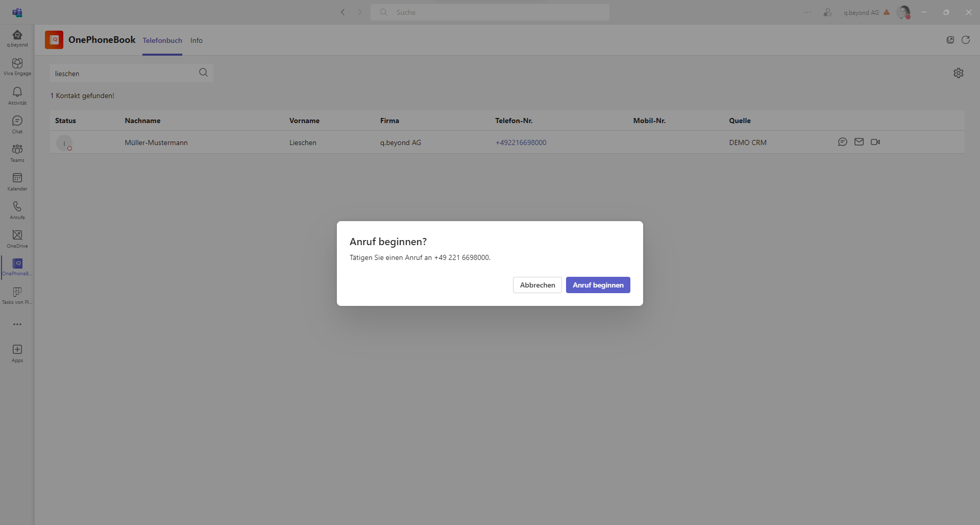Open the Aktivität notifications bell
The width and height of the screenshot is (980, 525).
tap(17, 95)
